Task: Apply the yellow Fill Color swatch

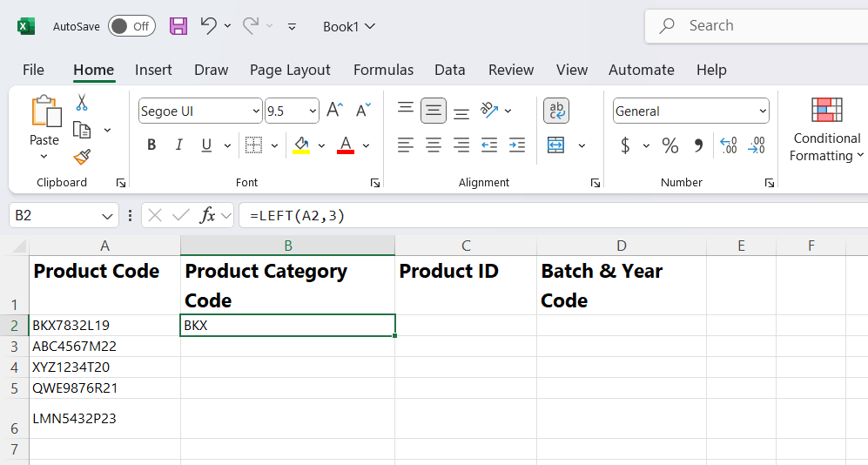Action: (x=301, y=145)
